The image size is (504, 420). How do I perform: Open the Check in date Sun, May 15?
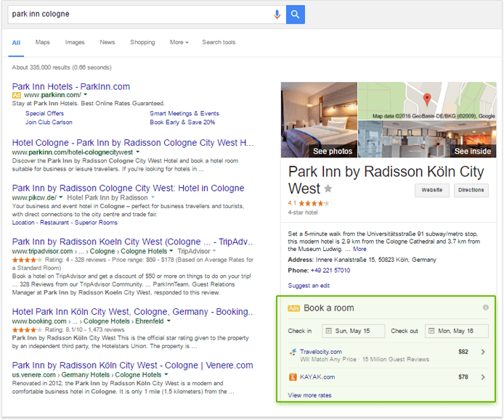[x=353, y=331]
